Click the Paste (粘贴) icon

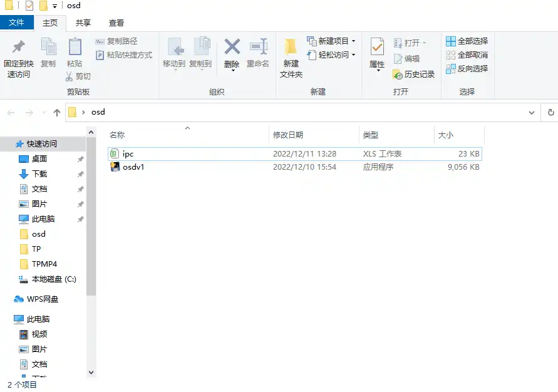75,53
